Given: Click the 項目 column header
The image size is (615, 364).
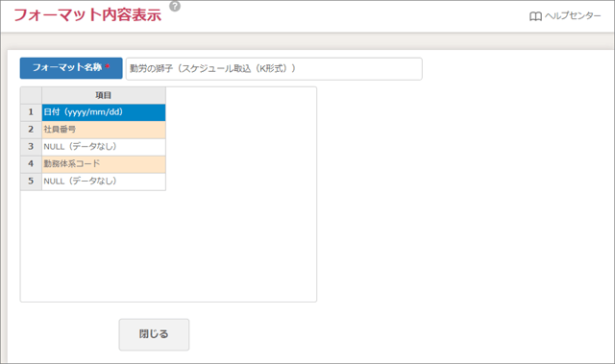Looking at the screenshot, I should [104, 95].
